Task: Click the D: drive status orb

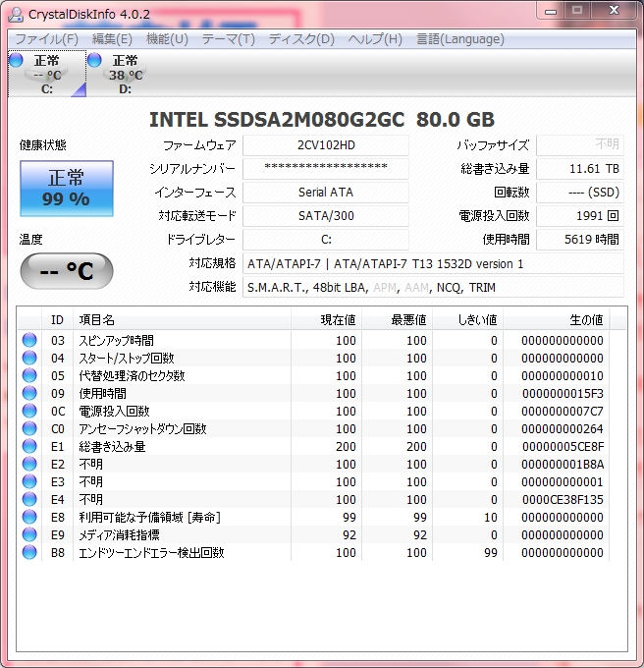Action: 94,61
